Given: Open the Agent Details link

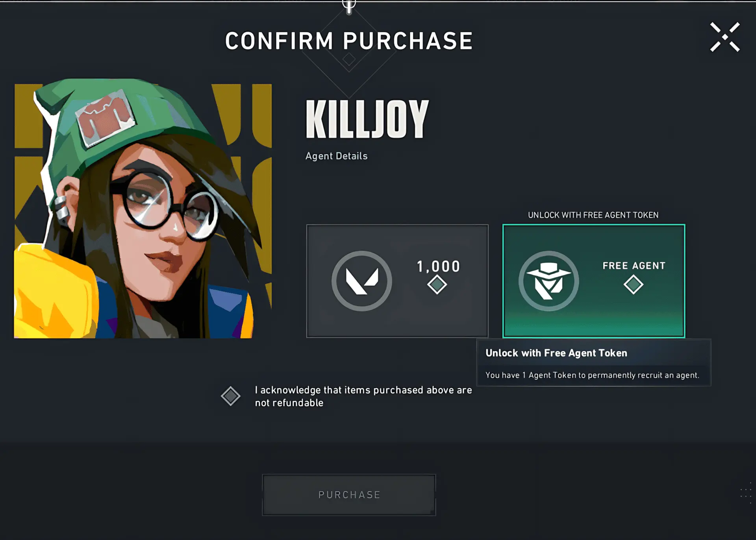Looking at the screenshot, I should point(337,156).
